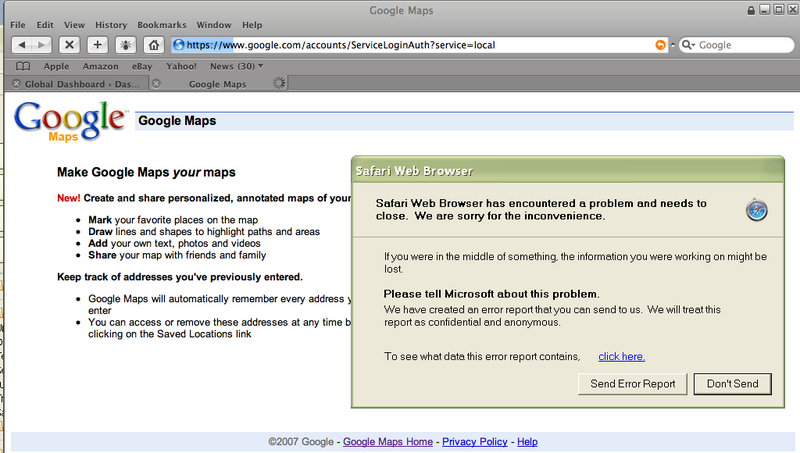Click the 'Safari Web Browser' dialog title
This screenshot has height=453, width=800.
[x=414, y=171]
